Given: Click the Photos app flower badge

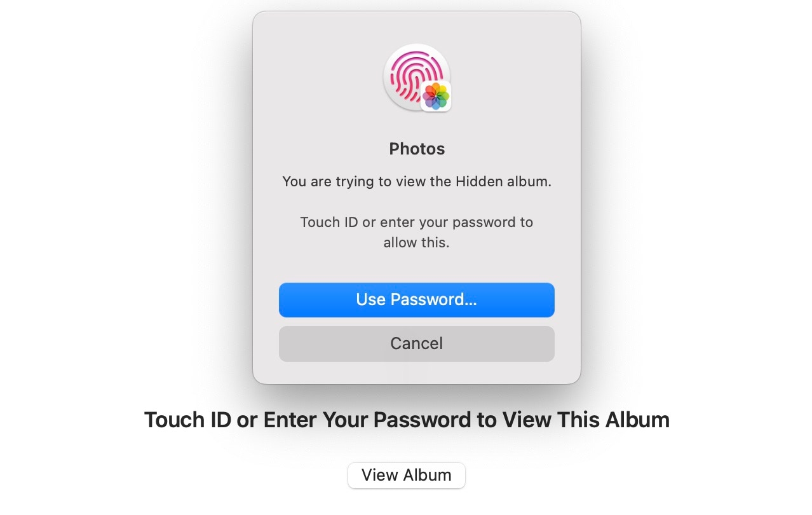Looking at the screenshot, I should (x=436, y=97).
